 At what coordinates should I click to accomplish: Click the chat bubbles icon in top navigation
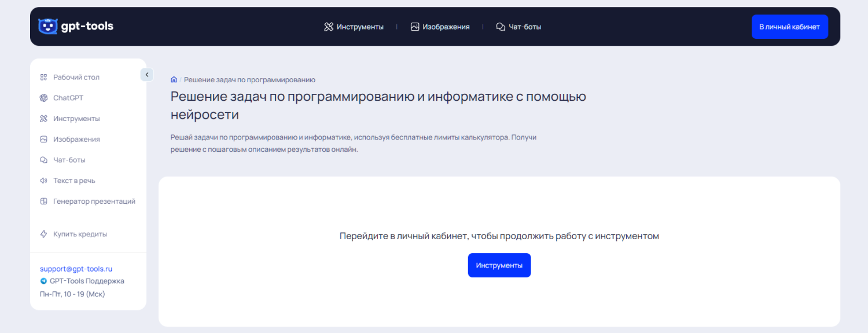[x=501, y=27]
